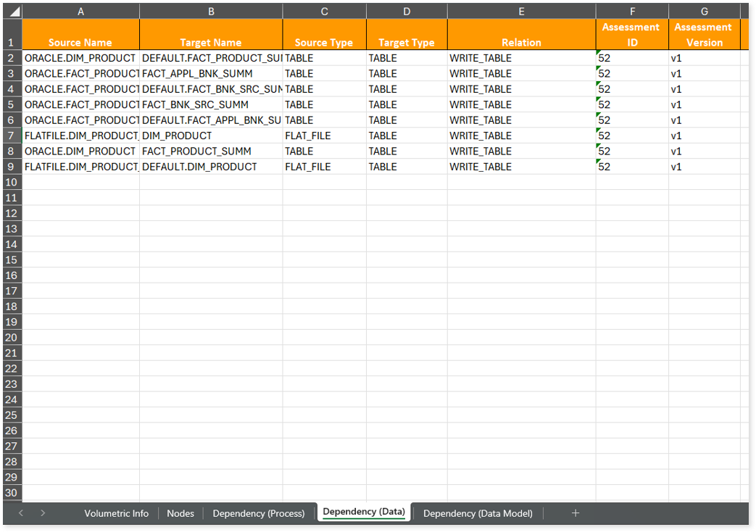This screenshot has height=532, width=756.
Task: Click FACT_BNK_SRC_SUMM target name cell
Action: click(x=195, y=104)
